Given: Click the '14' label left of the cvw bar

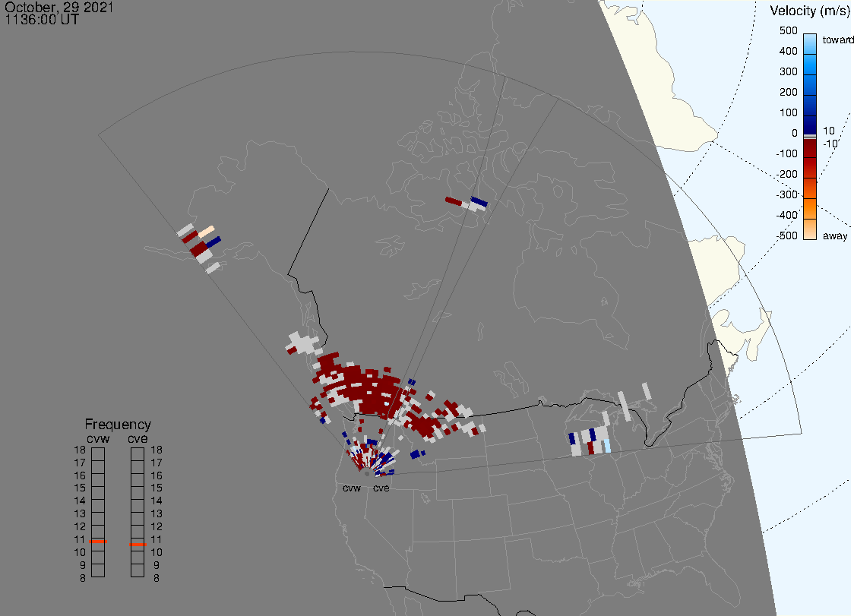Looking at the screenshot, I should coord(80,501).
